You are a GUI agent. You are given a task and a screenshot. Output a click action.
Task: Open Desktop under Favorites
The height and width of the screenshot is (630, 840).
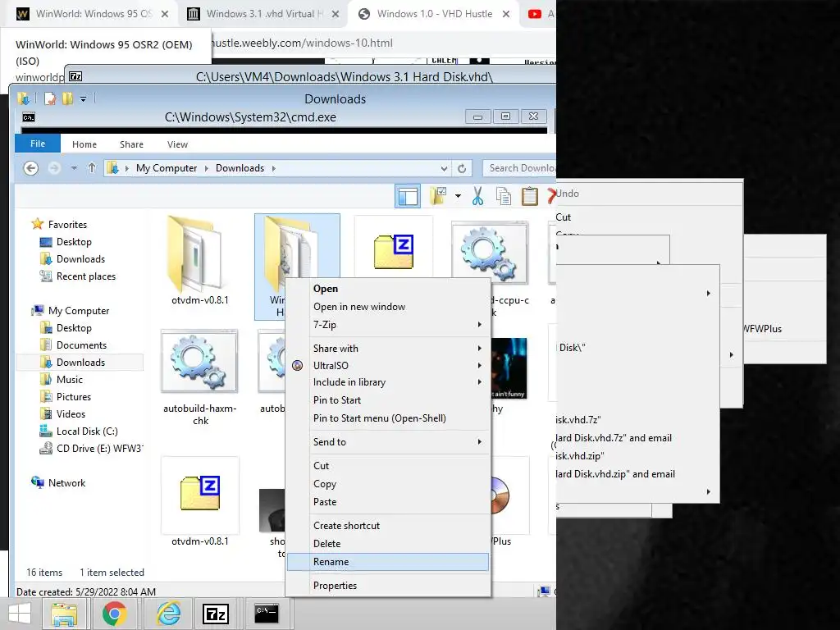tap(74, 242)
